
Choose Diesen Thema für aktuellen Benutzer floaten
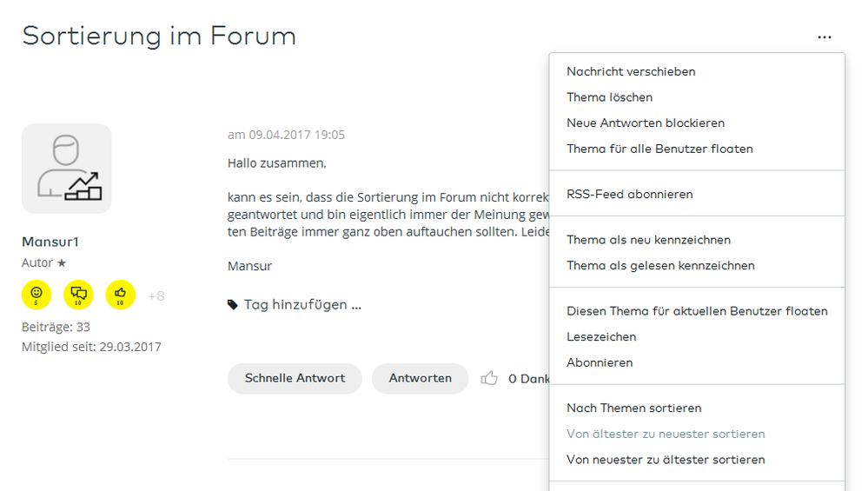[x=698, y=311]
